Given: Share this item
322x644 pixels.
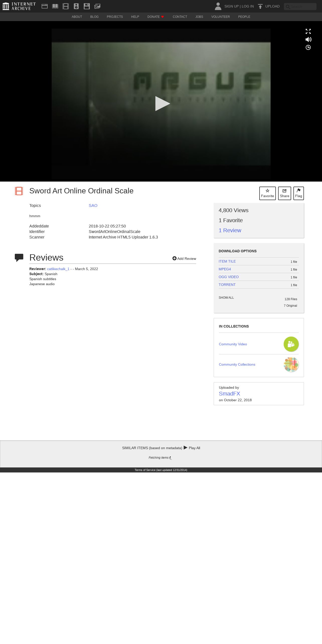Looking at the screenshot, I should (x=285, y=193).
